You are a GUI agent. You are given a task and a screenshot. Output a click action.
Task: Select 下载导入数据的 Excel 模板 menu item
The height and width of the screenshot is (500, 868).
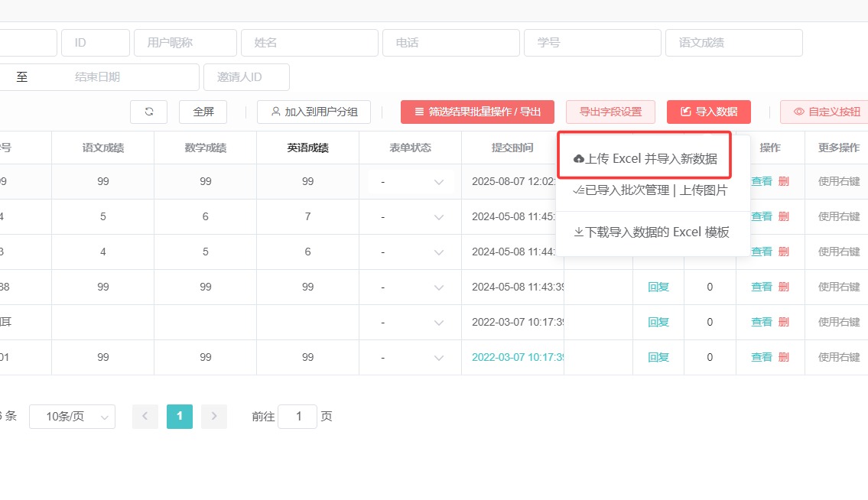(652, 232)
